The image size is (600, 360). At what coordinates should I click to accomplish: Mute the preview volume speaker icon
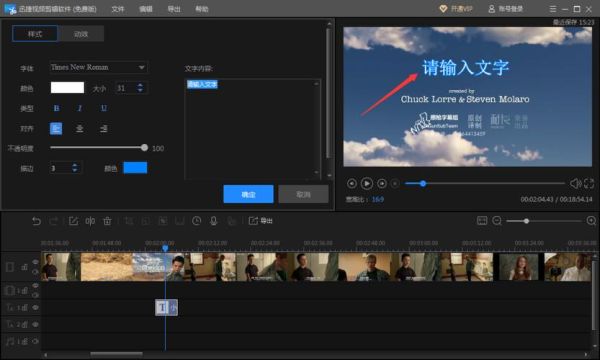(575, 184)
